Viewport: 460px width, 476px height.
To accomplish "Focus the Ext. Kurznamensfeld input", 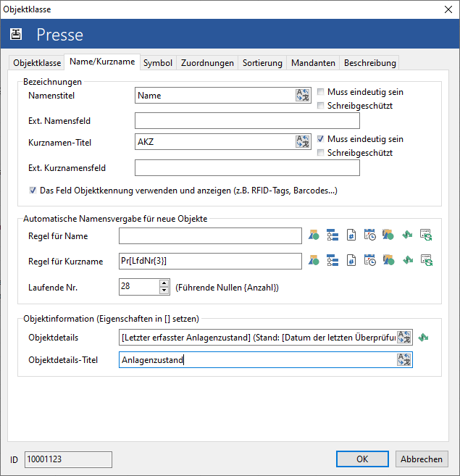I will coord(247,167).
